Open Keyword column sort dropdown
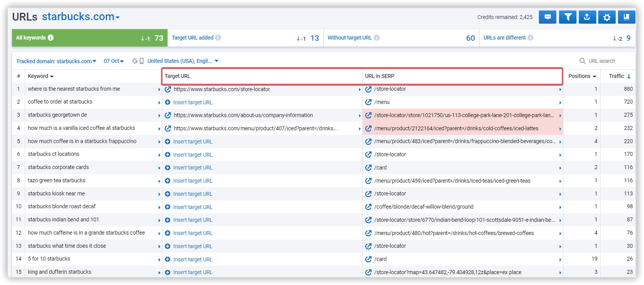The width and height of the screenshot is (644, 285). coord(41,76)
